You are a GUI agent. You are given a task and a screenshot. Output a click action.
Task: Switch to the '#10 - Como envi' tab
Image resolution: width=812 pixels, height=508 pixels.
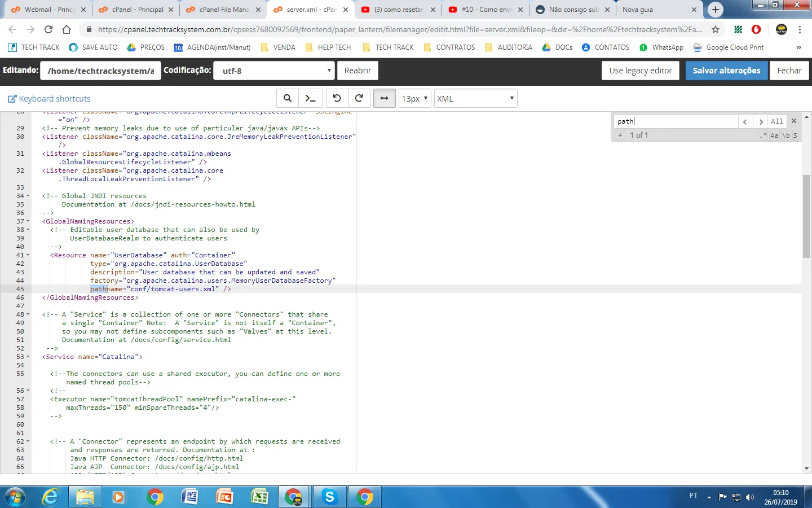pyautogui.click(x=487, y=10)
